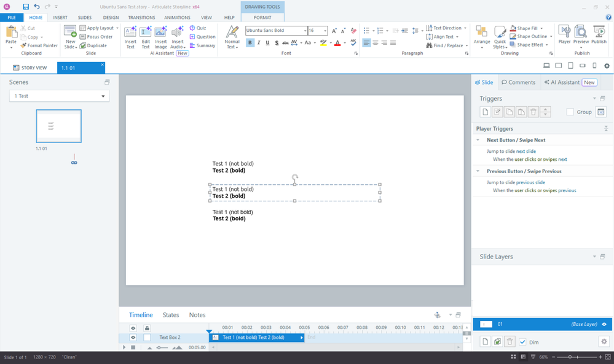The image size is (614, 364).
Task: Open the font name dropdown
Action: 305,31
